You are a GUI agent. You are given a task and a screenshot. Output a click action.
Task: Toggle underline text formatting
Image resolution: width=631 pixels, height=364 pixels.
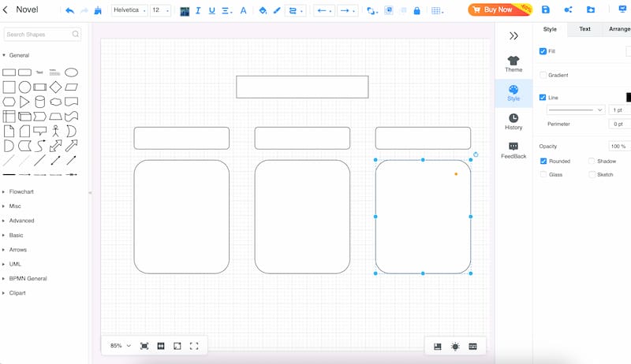(211, 10)
